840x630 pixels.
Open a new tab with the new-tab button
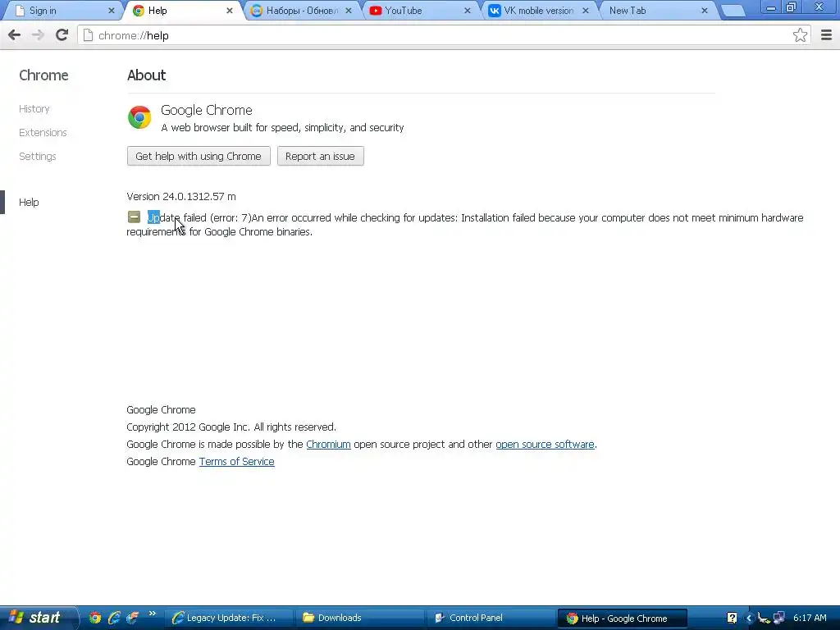coord(733,11)
